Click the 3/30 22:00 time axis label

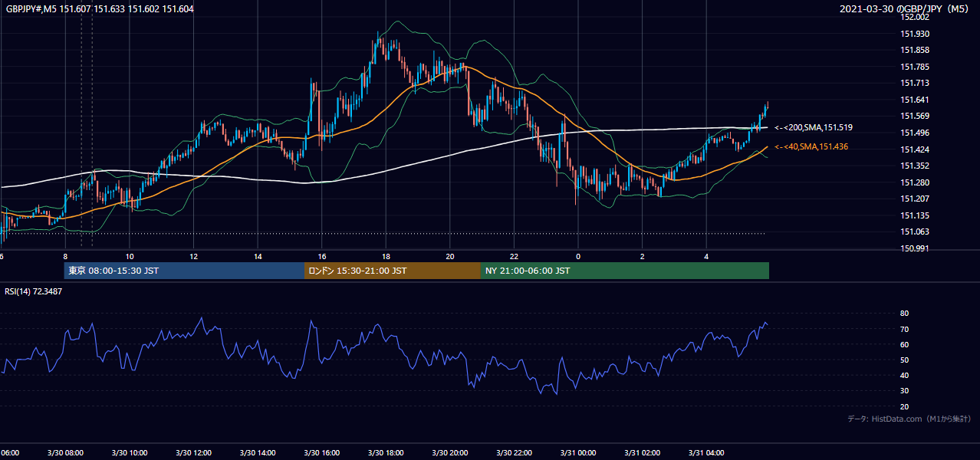pos(514,453)
